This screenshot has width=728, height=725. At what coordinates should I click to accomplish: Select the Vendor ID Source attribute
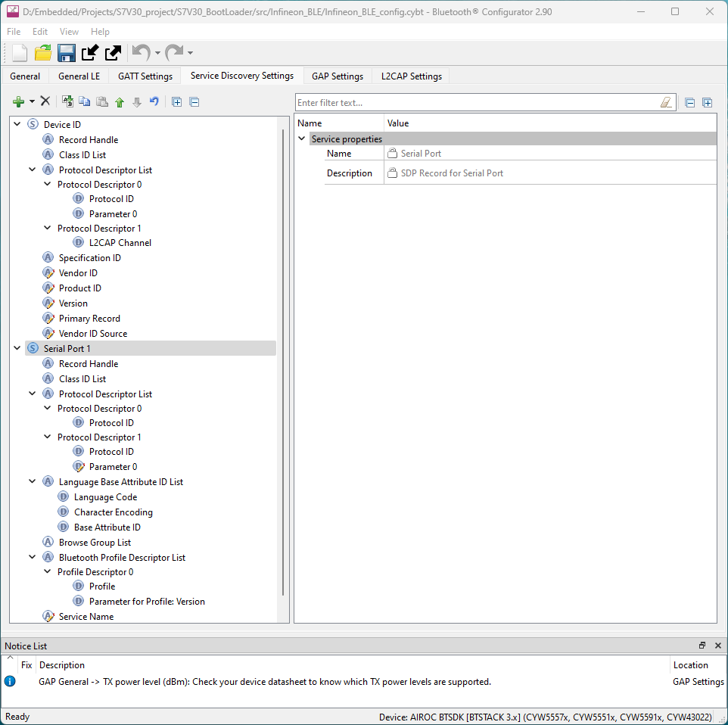[x=93, y=334]
